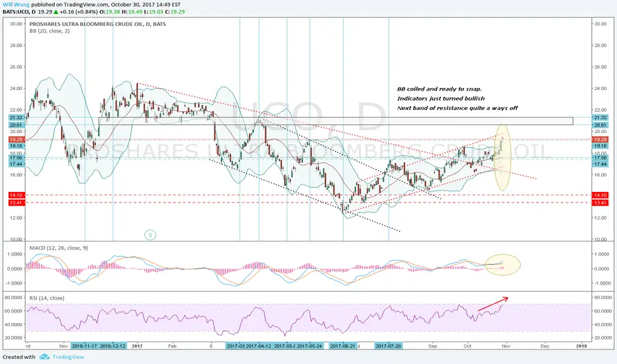Click the 21.32 price tag on right axis

tap(600, 117)
